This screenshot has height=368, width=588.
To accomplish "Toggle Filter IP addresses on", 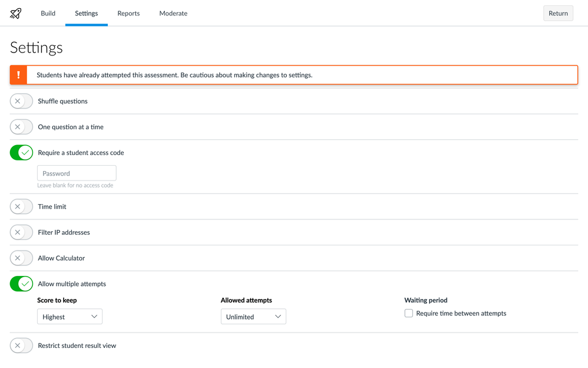I will pyautogui.click(x=21, y=232).
